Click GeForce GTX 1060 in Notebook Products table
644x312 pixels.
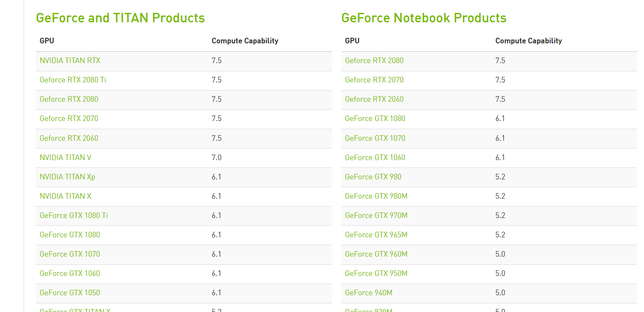click(x=375, y=158)
